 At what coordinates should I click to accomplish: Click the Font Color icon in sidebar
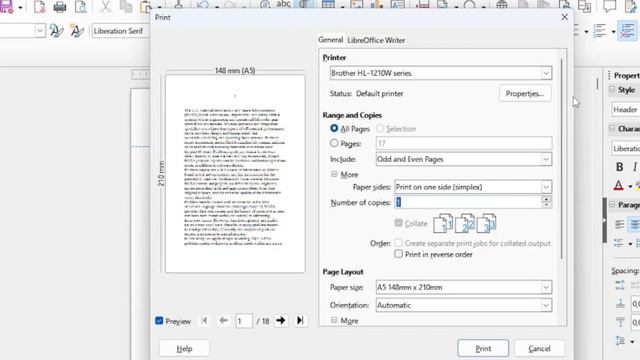pyautogui.click(x=619, y=186)
